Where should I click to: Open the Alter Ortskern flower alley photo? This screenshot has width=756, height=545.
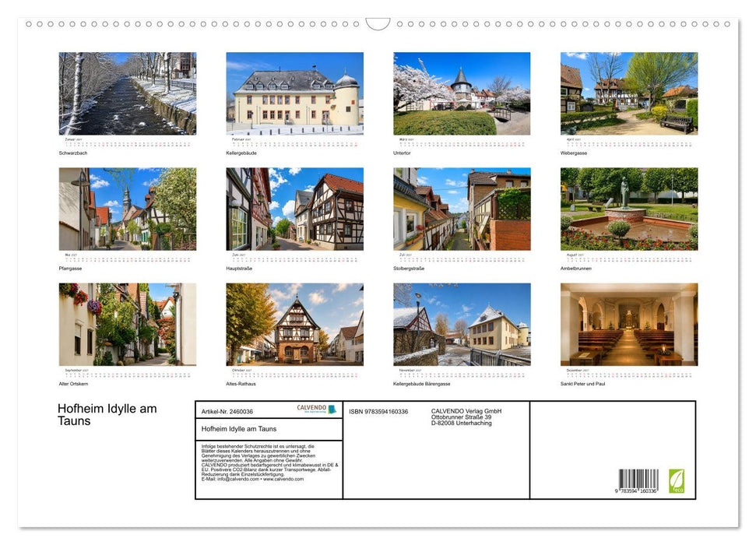point(128,324)
